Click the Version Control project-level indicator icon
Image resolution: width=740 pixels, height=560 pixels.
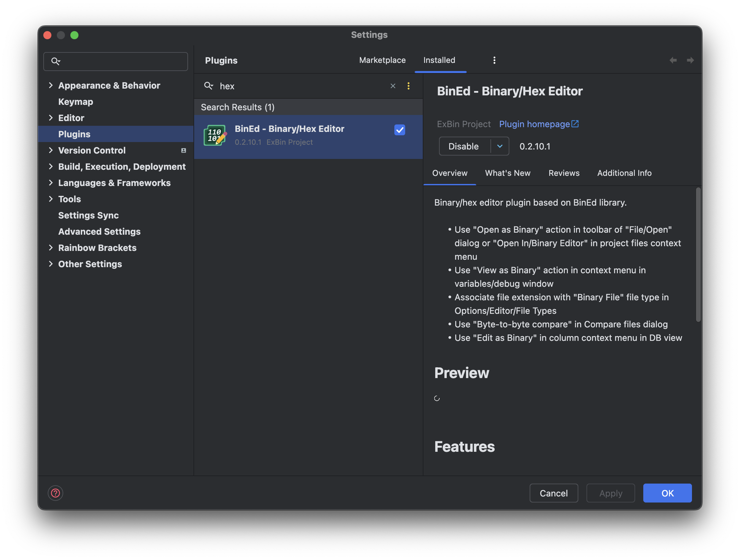click(184, 150)
